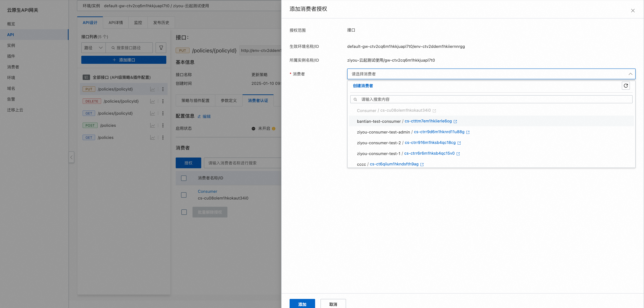The width and height of the screenshot is (644, 308).
Task: Collapse the left sidebar with arrow handle
Action: 72,157
